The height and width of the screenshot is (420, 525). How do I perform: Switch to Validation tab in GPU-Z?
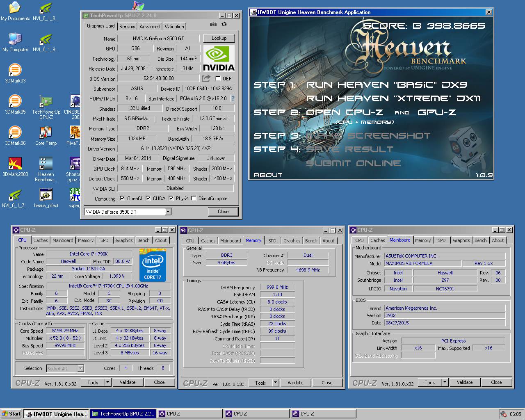pos(174,27)
